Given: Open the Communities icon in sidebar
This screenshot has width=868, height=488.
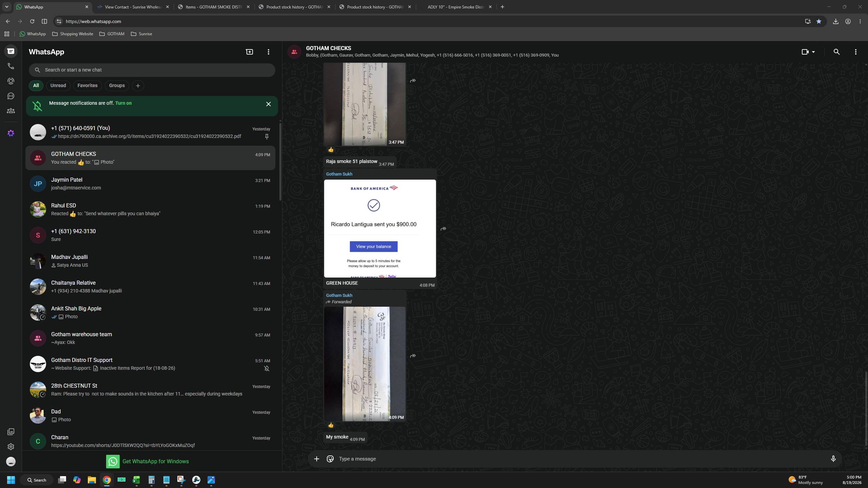Looking at the screenshot, I should (x=11, y=111).
